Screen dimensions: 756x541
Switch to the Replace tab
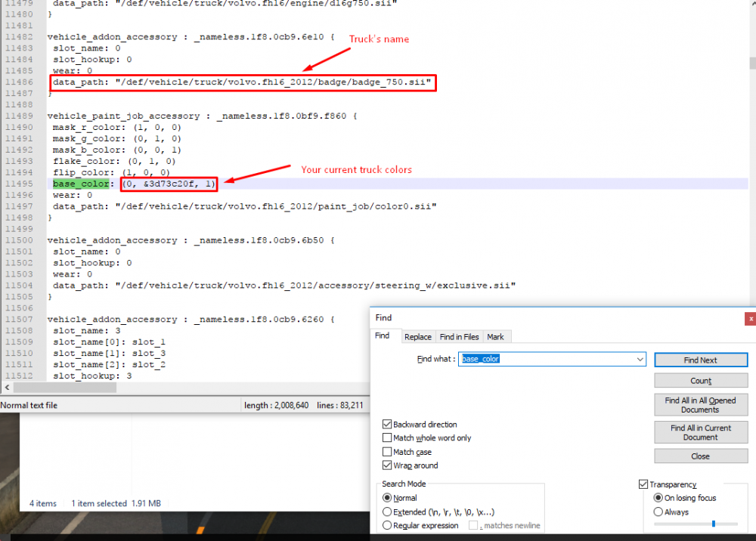click(417, 337)
